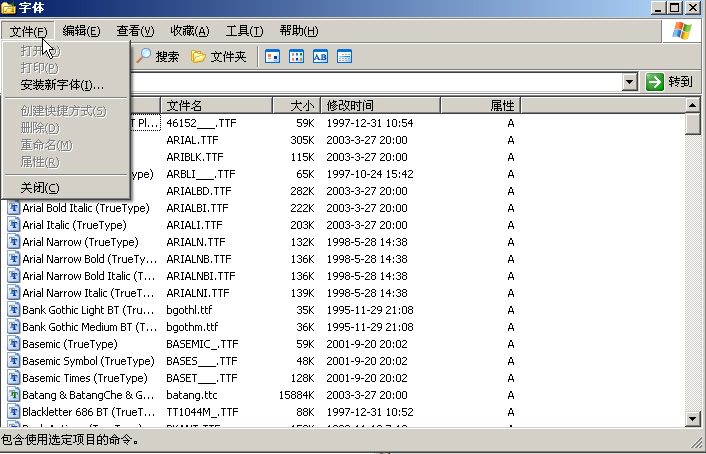Expand the address bar dropdown arrow
The height and width of the screenshot is (454, 706).
coord(629,82)
